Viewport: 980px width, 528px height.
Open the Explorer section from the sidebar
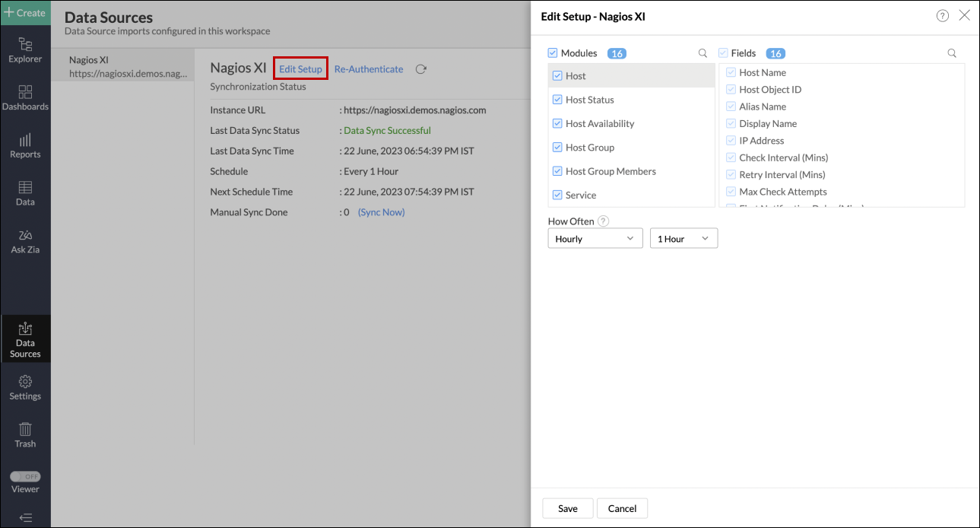pos(25,50)
